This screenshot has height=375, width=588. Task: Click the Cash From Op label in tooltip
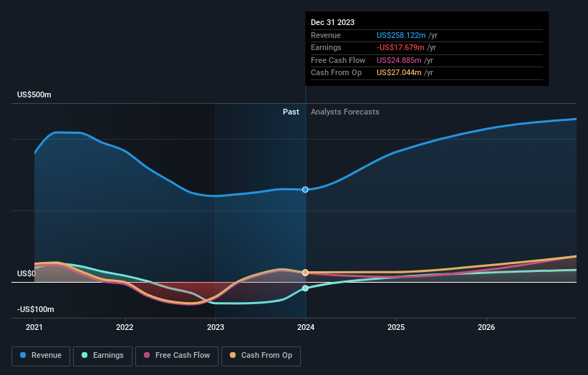337,73
